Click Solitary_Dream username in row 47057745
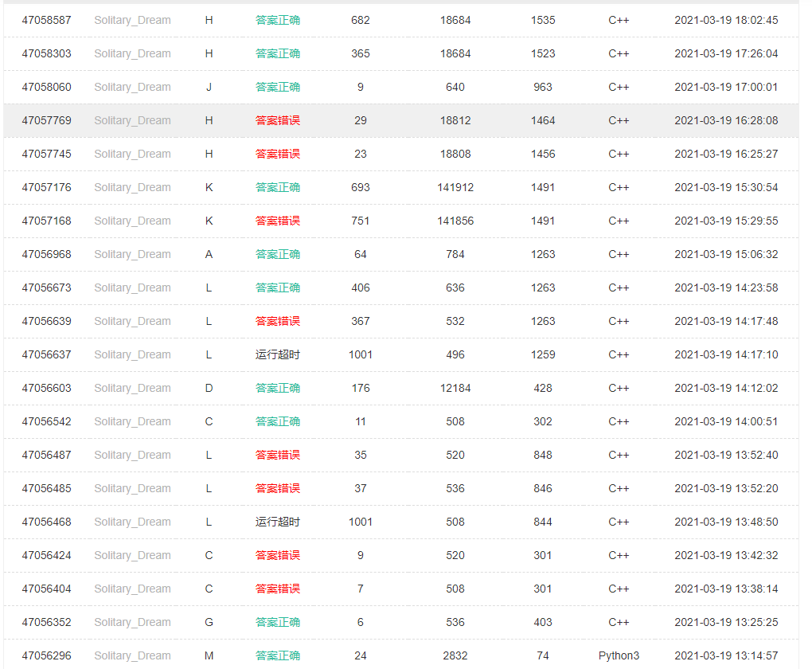Screen dimensions: 812x669 coord(132,154)
